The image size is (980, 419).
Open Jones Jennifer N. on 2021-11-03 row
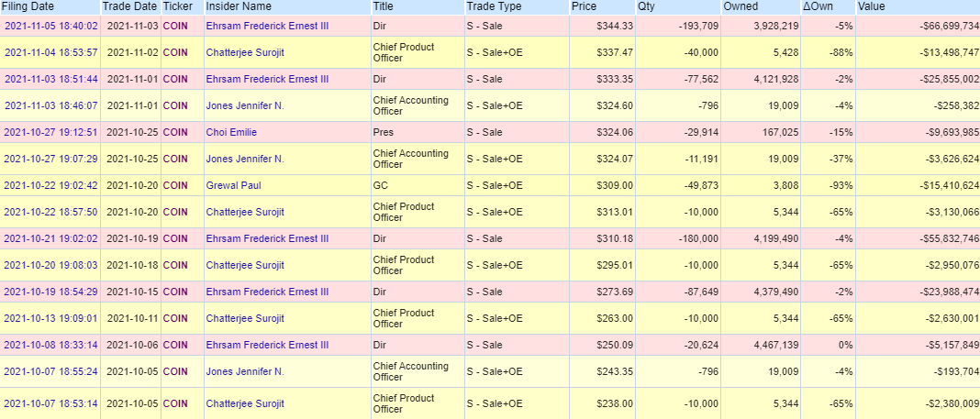(245, 105)
